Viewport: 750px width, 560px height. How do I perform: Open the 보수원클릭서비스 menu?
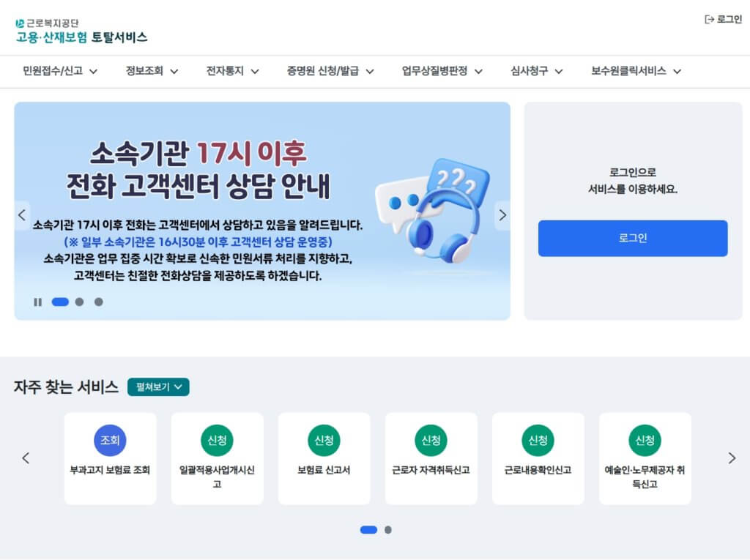(636, 71)
